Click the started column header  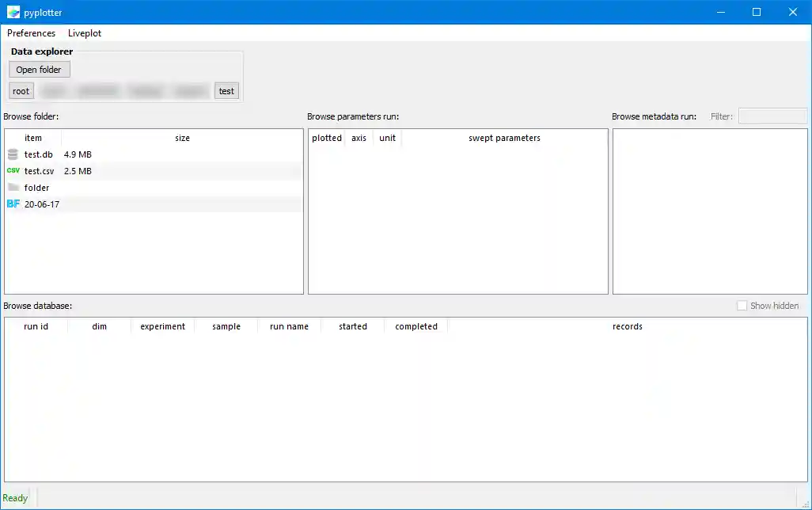click(353, 326)
